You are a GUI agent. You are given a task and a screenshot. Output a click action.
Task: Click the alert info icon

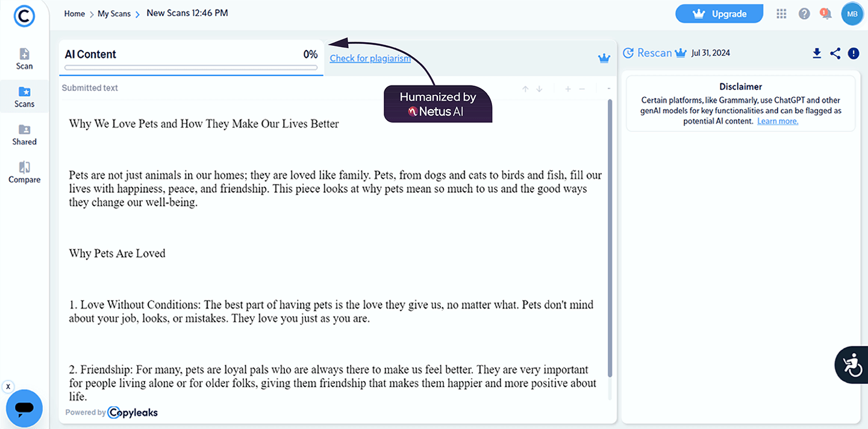(x=854, y=53)
